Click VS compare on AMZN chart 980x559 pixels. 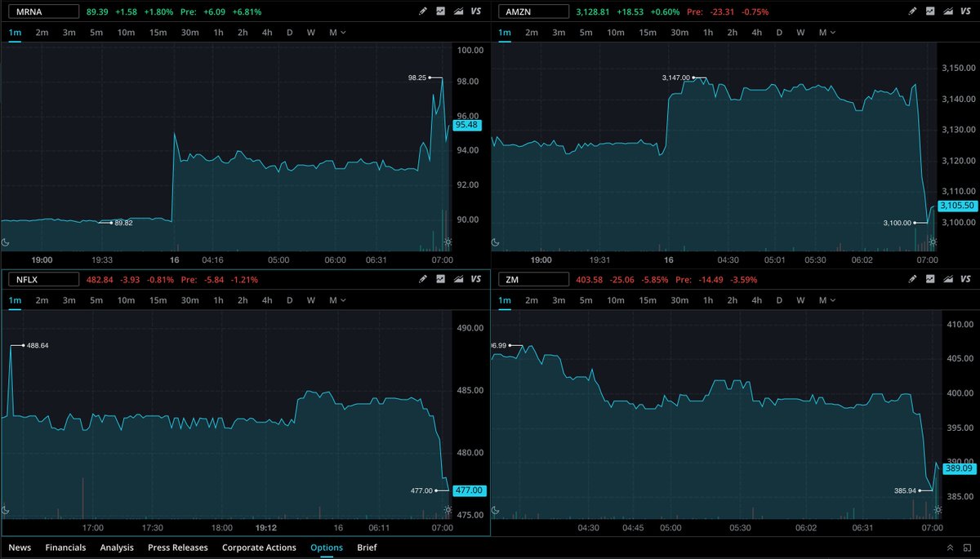click(x=965, y=11)
